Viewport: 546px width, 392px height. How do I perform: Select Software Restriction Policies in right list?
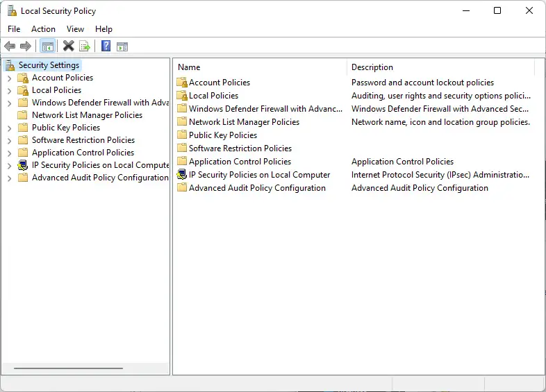240,148
